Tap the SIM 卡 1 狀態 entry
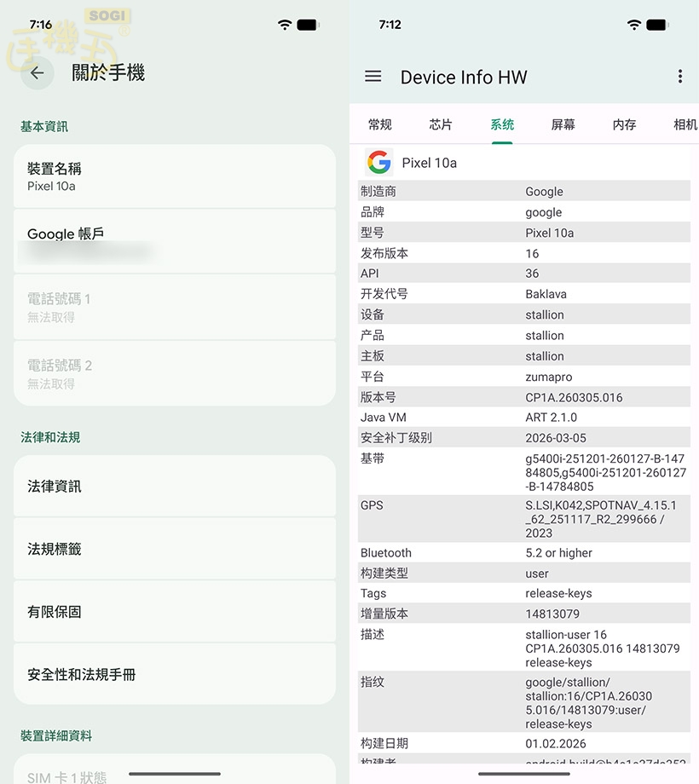The width and height of the screenshot is (699, 784). tap(175, 769)
